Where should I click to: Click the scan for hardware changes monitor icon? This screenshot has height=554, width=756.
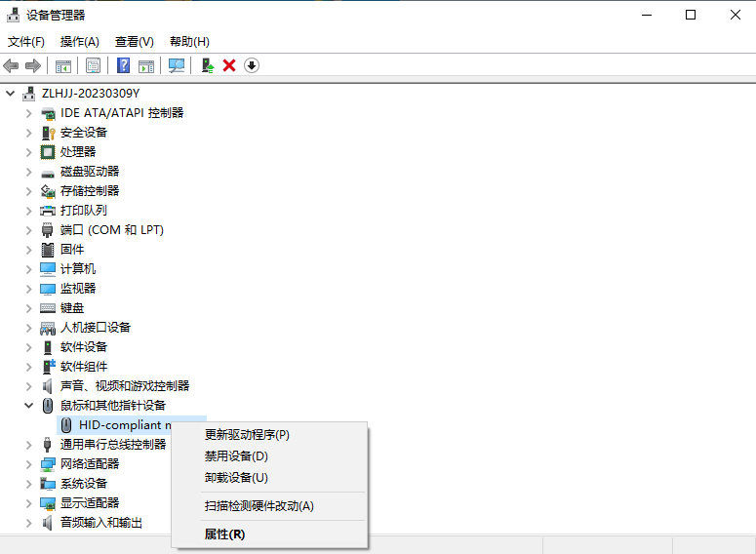(x=177, y=65)
